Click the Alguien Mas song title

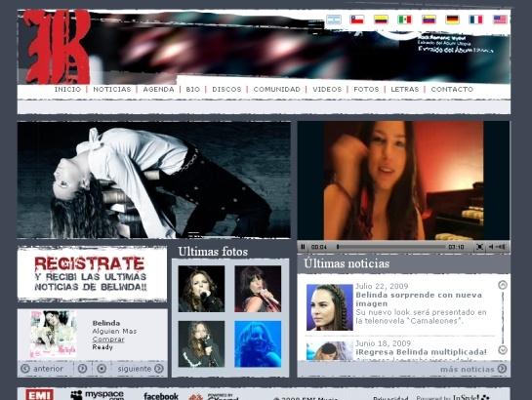[x=114, y=331]
